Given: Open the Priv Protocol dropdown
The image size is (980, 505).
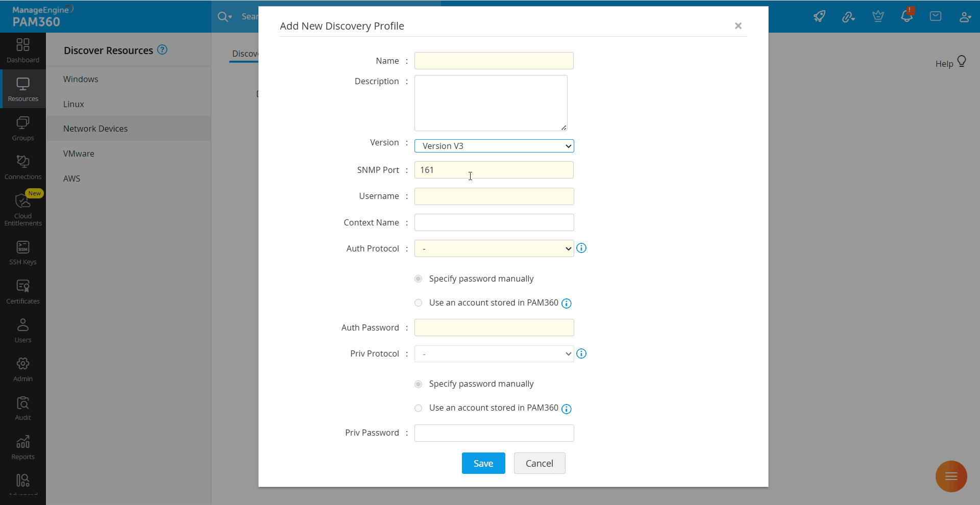Looking at the screenshot, I should (494, 354).
